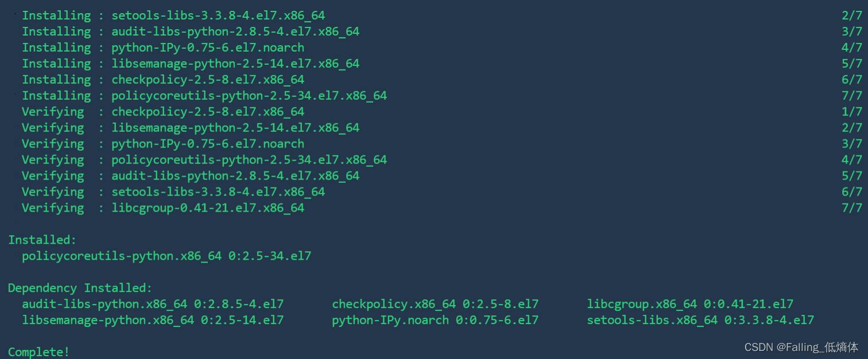The image size is (868, 359).
Task: Click setools-libs.x86_64 0:3.3.8-4.el7 dependency entry
Action: (x=700, y=320)
